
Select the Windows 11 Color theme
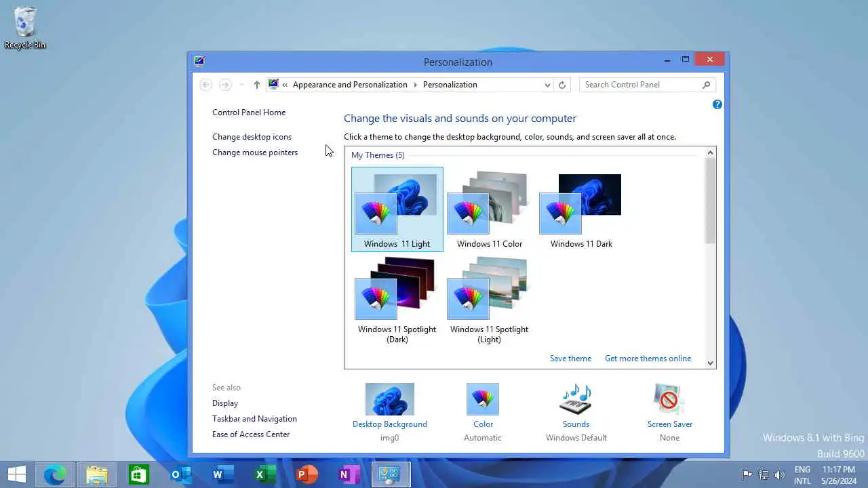click(x=490, y=209)
